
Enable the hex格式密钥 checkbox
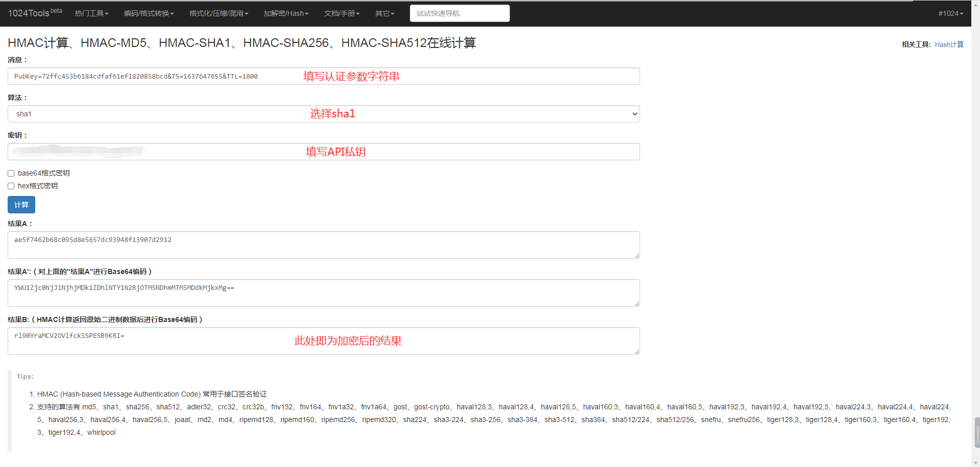click(11, 186)
